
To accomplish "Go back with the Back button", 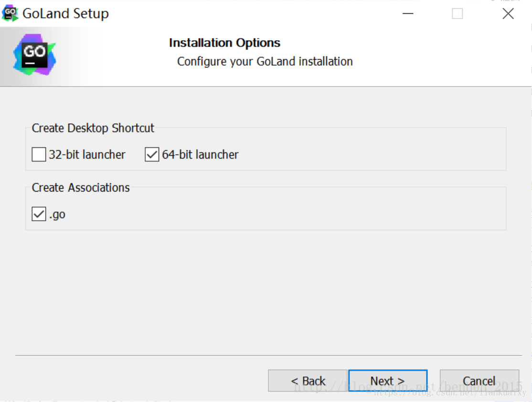I will (308, 381).
